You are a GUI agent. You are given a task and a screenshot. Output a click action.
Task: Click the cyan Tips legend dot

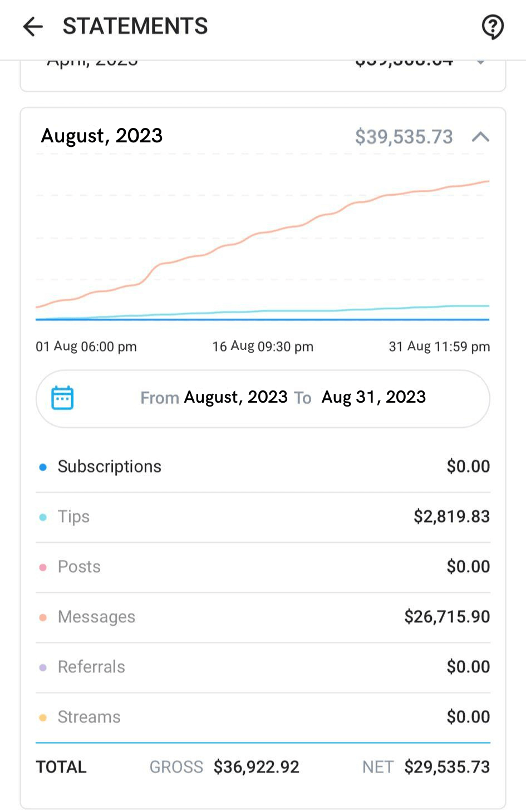43,517
